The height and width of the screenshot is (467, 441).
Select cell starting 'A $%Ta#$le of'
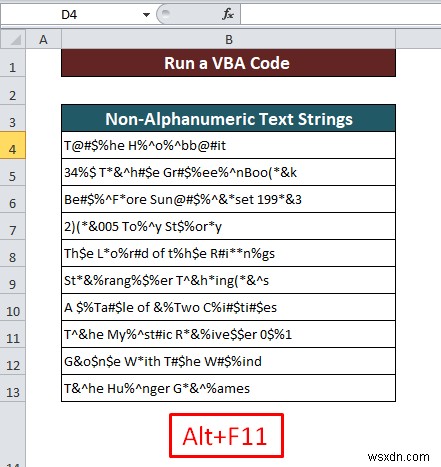(228, 307)
